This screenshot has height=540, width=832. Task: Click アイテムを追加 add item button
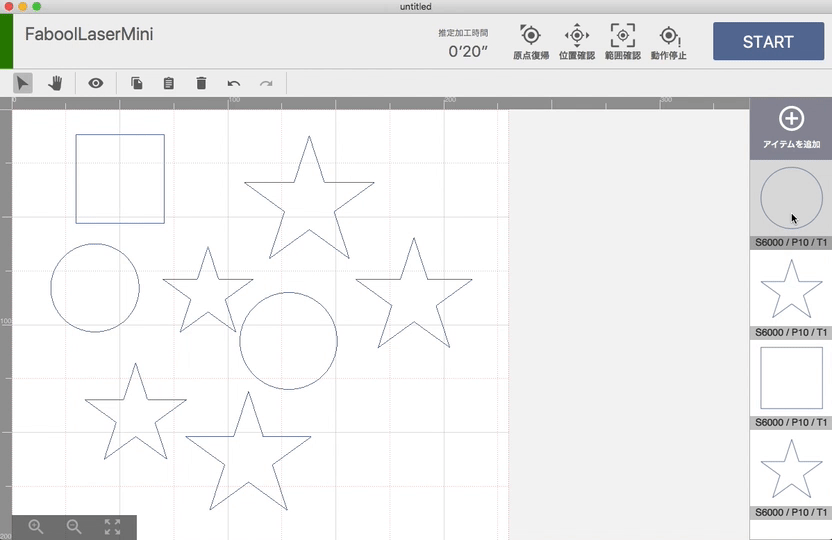click(x=791, y=129)
